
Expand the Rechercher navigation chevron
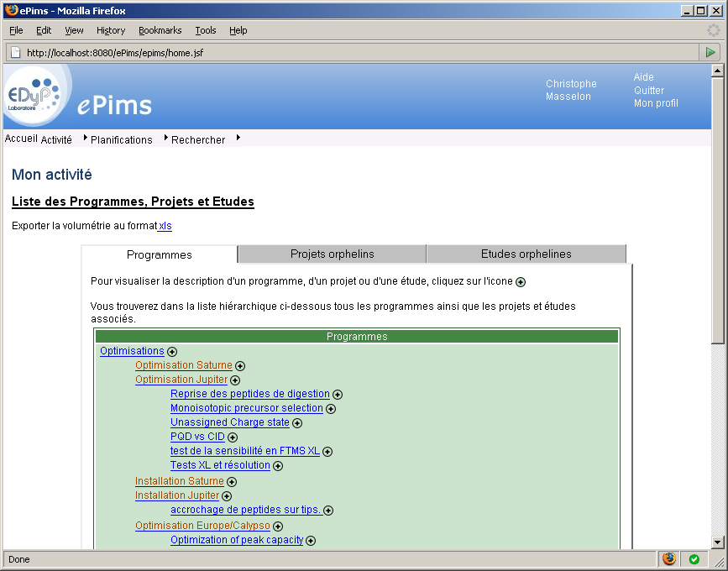coord(166,139)
